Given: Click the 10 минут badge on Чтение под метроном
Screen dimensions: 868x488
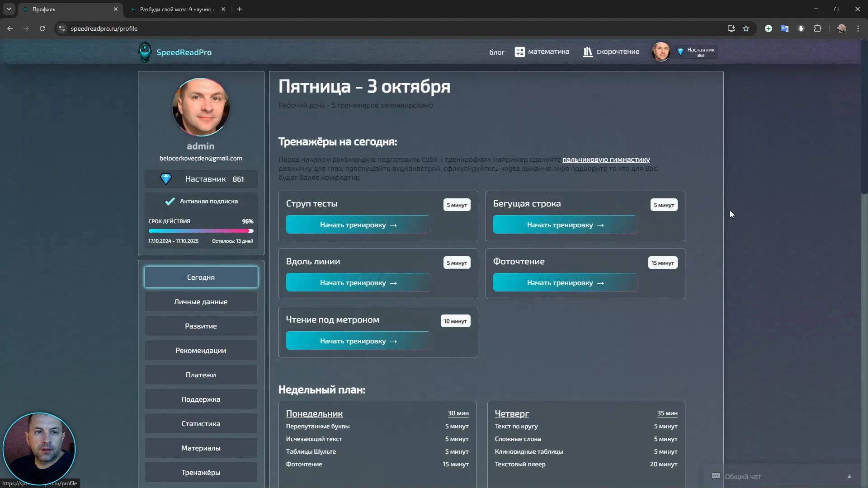Looking at the screenshot, I should 455,321.
